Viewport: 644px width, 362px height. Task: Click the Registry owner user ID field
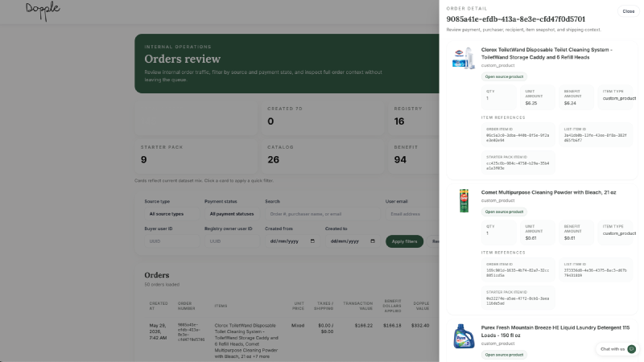(x=232, y=241)
